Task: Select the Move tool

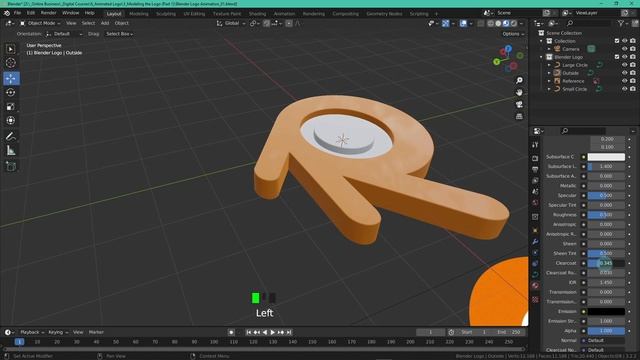Action: [11, 78]
